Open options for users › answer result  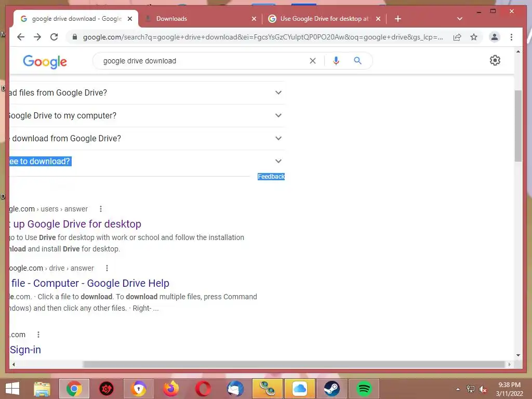click(x=100, y=209)
